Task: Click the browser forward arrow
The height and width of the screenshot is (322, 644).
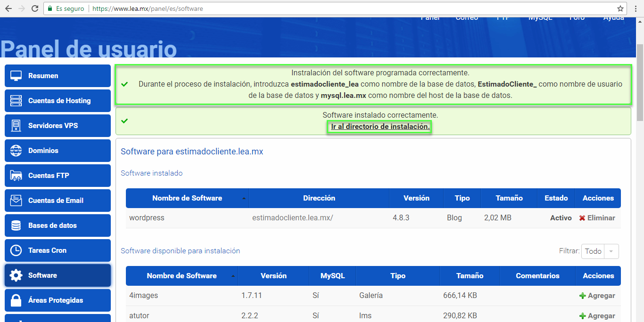Action: pos(22,8)
